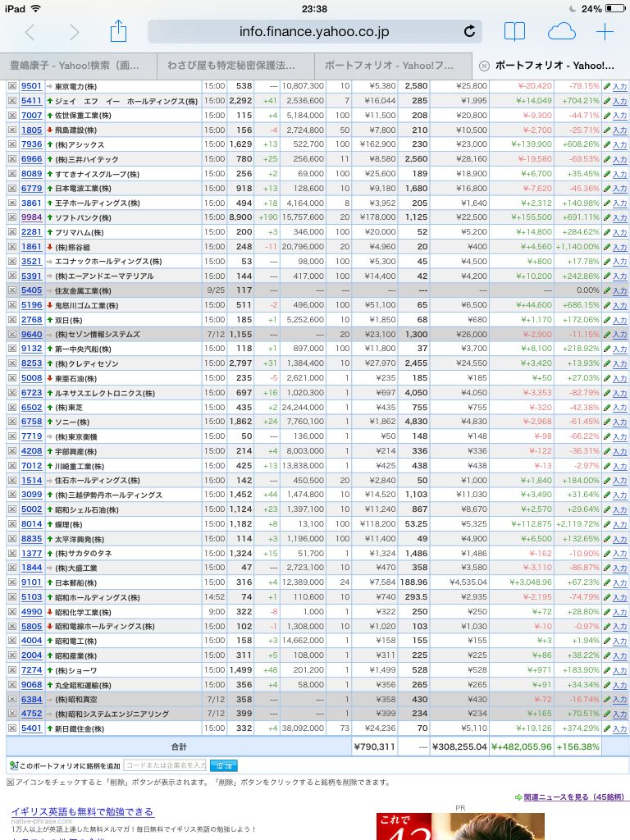This screenshot has width=630, height=840.
Task: Close the active ポートフォリオ tab with its X
Action: click(x=484, y=66)
